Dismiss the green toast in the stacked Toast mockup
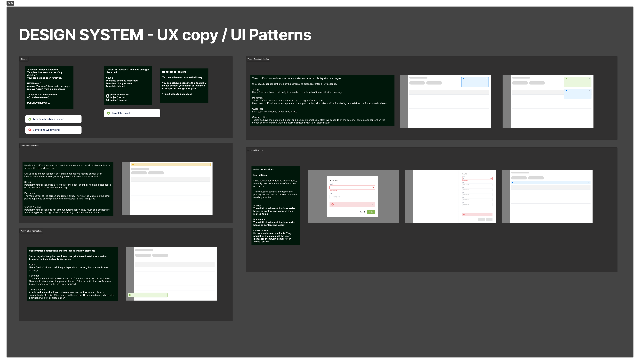This screenshot has height=364, width=640. tap(589, 79)
